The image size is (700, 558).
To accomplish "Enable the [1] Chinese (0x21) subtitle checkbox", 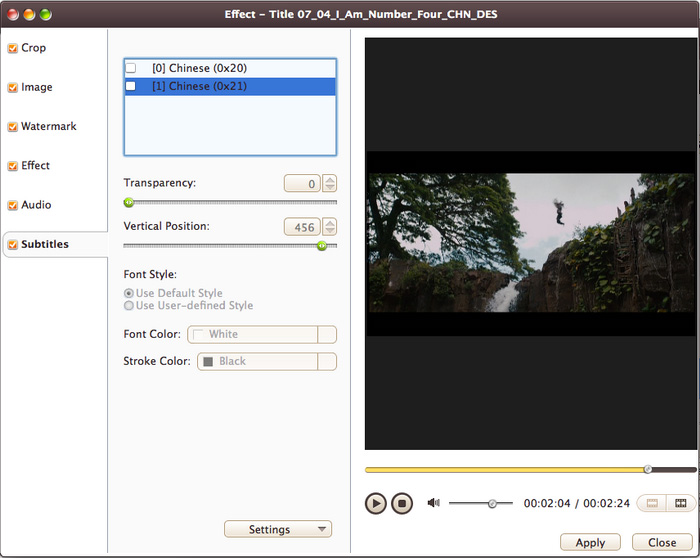I will [x=130, y=86].
